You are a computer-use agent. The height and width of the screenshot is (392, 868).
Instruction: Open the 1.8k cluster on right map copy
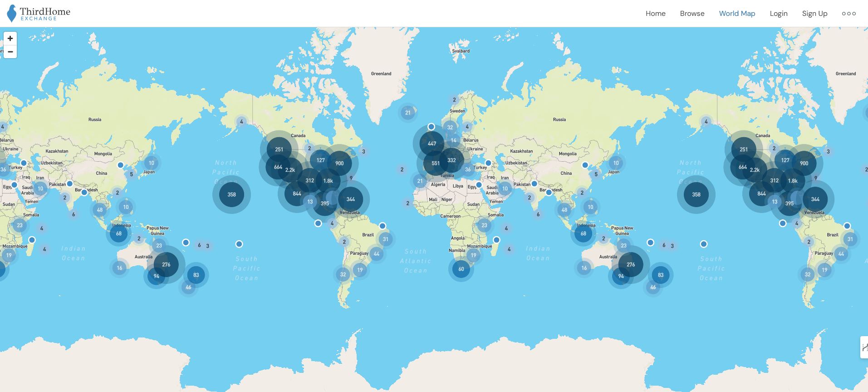pos(793,181)
